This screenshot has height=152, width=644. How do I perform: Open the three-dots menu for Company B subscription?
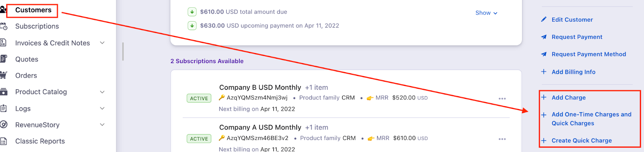(502, 99)
